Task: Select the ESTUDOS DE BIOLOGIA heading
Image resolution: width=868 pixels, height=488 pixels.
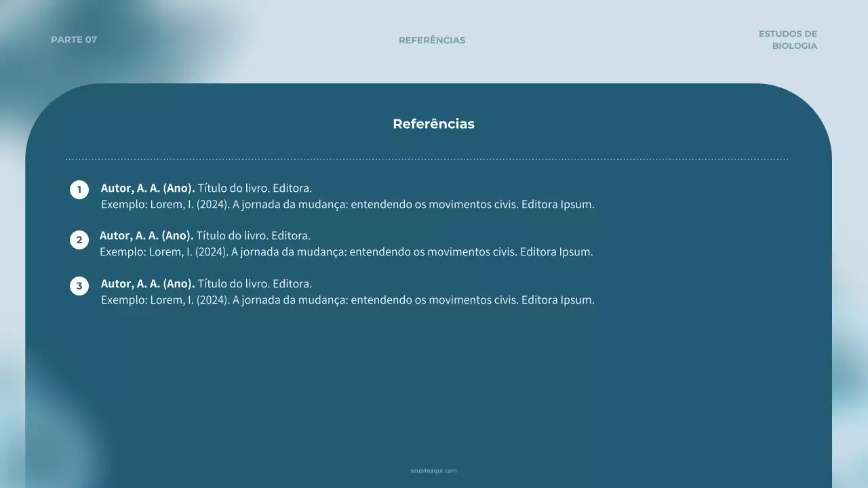Action: tap(788, 39)
